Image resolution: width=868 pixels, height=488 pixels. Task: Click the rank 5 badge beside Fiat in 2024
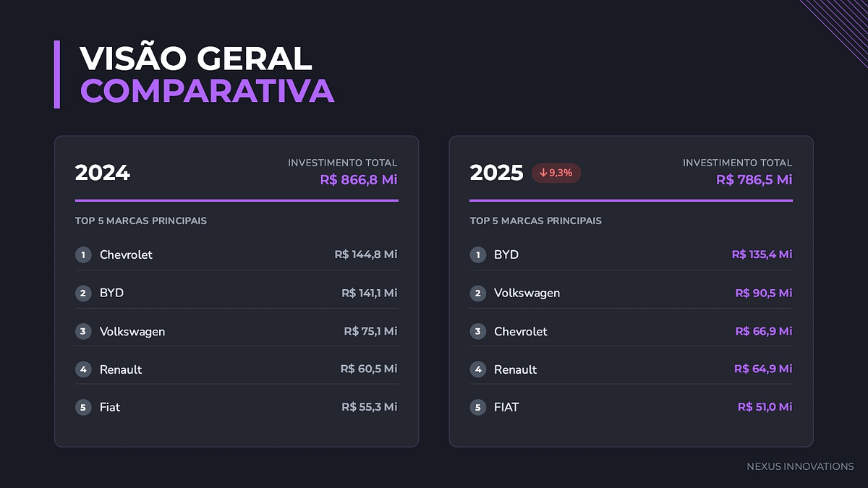click(x=83, y=407)
